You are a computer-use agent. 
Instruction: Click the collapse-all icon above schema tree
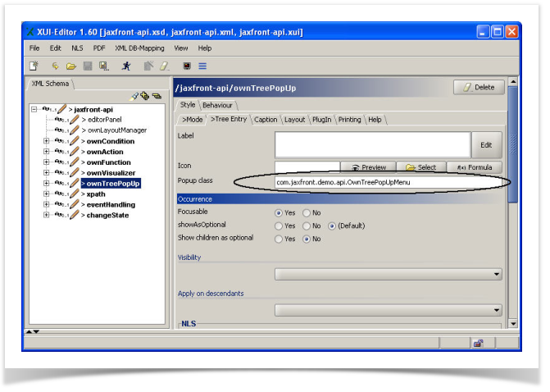pos(156,96)
